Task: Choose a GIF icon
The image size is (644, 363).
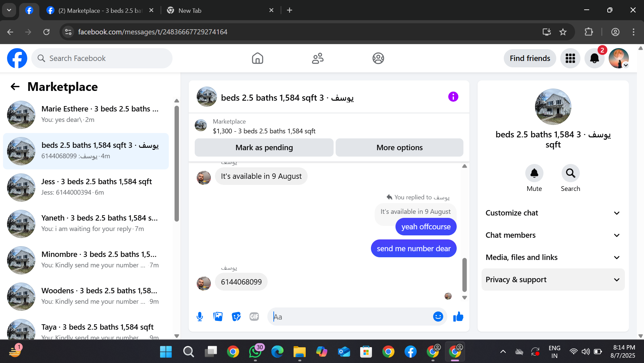Action: [254, 317]
